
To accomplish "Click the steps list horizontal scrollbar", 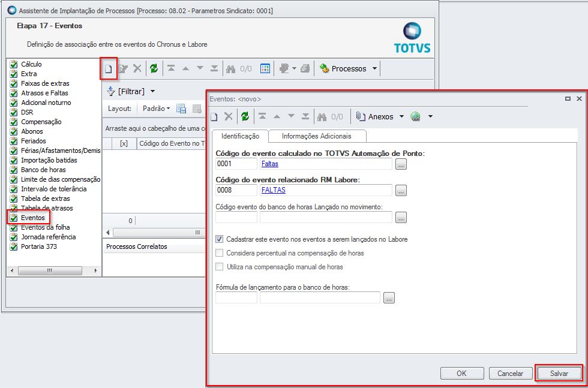I will (50, 270).
